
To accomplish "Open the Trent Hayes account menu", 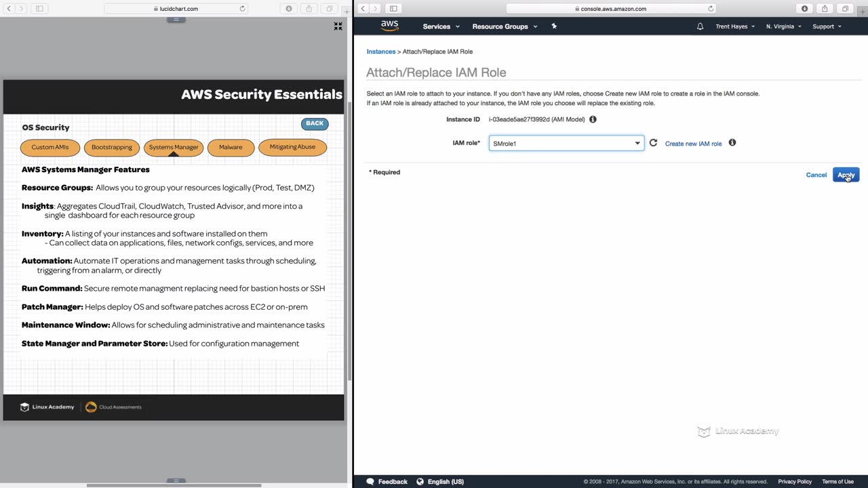I will 735,26.
